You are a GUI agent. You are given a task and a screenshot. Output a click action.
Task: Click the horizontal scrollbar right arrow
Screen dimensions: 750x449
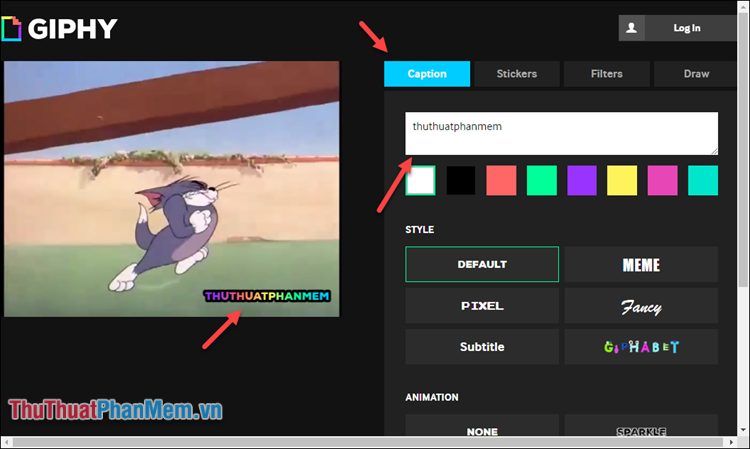[x=731, y=442]
